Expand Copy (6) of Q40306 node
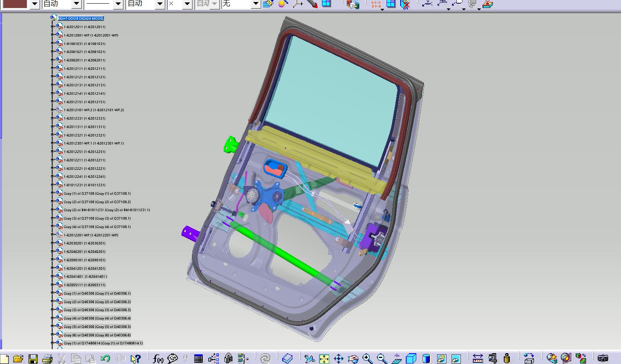 pos(52,335)
